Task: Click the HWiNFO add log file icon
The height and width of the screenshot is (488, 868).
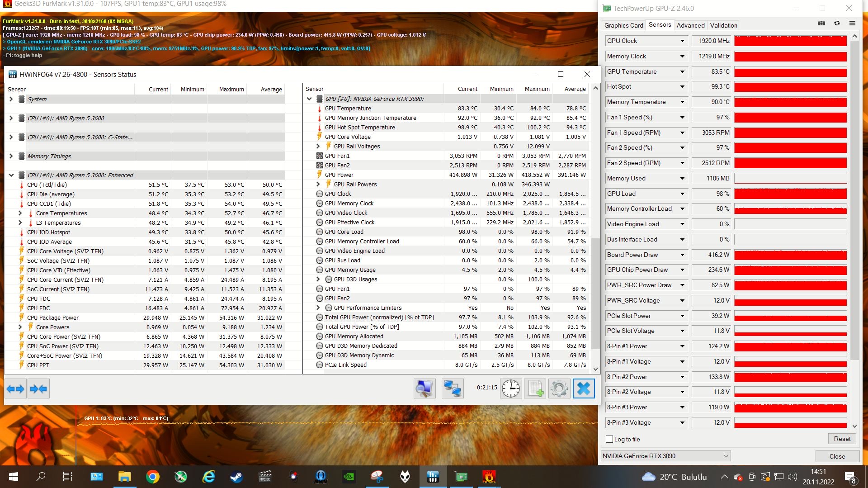Action: tap(535, 389)
